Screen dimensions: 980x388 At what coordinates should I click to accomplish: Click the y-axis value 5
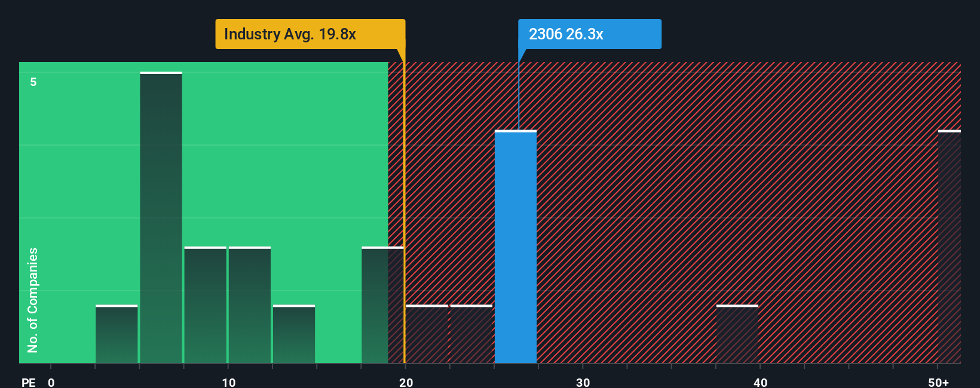point(33,82)
